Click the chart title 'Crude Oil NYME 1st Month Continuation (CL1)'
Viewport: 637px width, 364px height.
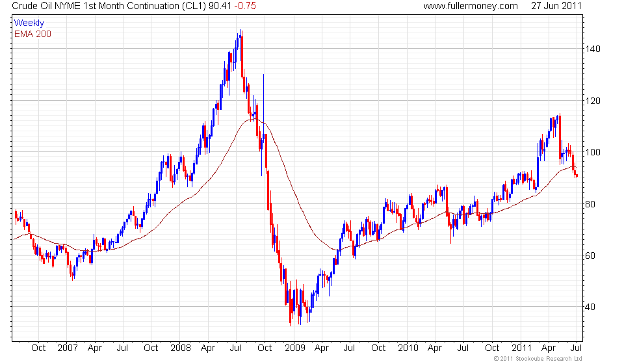click(109, 6)
